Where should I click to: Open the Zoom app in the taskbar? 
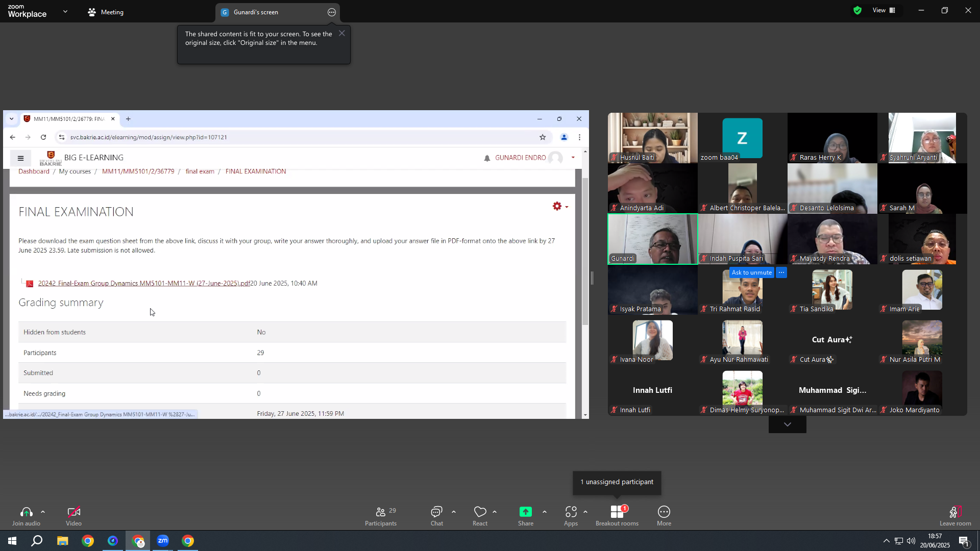[x=163, y=541]
